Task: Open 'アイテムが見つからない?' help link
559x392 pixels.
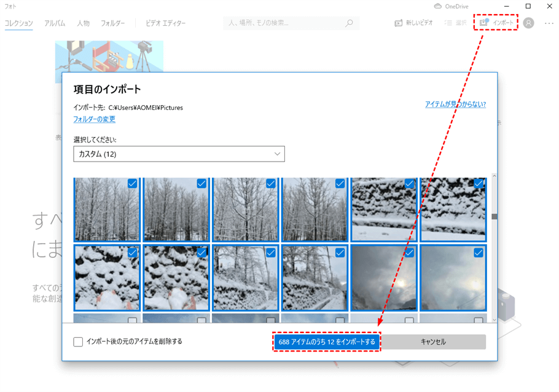Action: point(455,104)
